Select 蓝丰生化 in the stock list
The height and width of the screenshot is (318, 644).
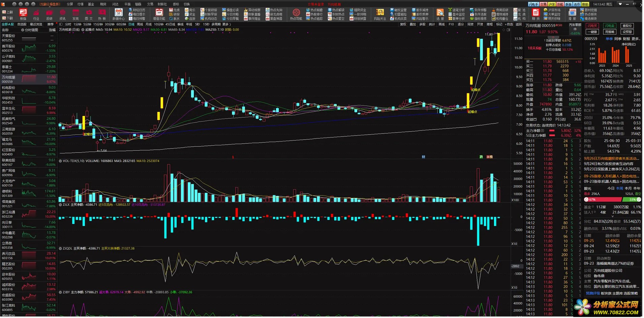pyautogui.click(x=29, y=110)
